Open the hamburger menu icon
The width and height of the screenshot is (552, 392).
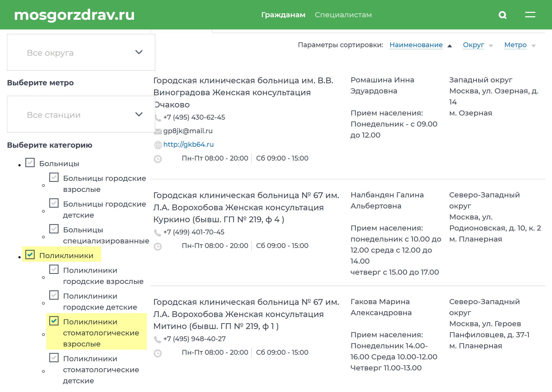[x=530, y=15]
